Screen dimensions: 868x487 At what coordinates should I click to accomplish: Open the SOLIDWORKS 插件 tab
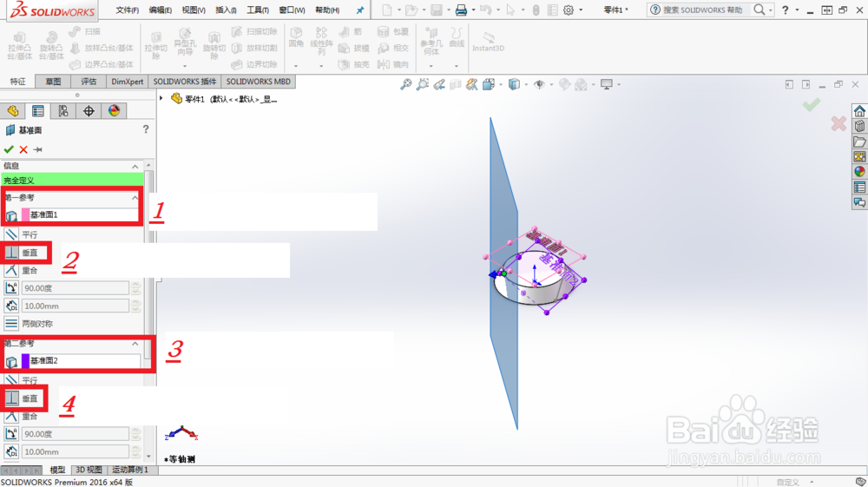click(185, 82)
